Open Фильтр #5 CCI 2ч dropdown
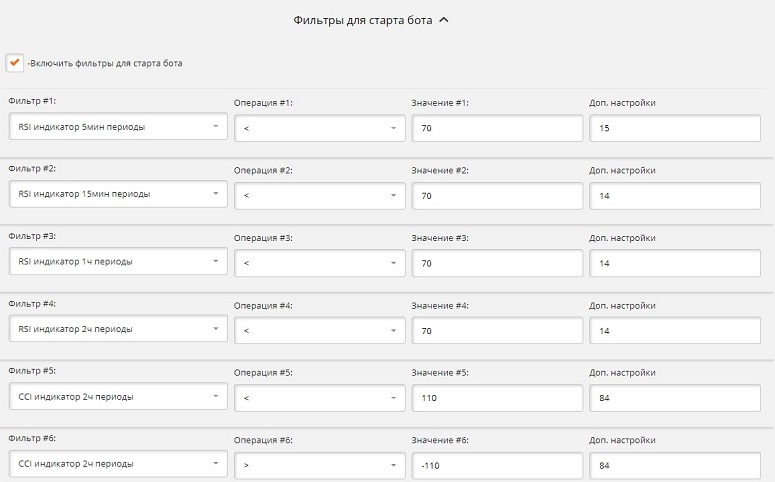The width and height of the screenshot is (775, 482). coord(118,396)
